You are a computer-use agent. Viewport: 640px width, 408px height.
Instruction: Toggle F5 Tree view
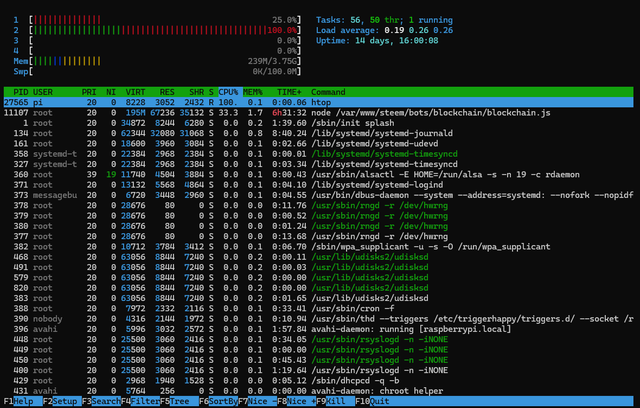(x=179, y=401)
